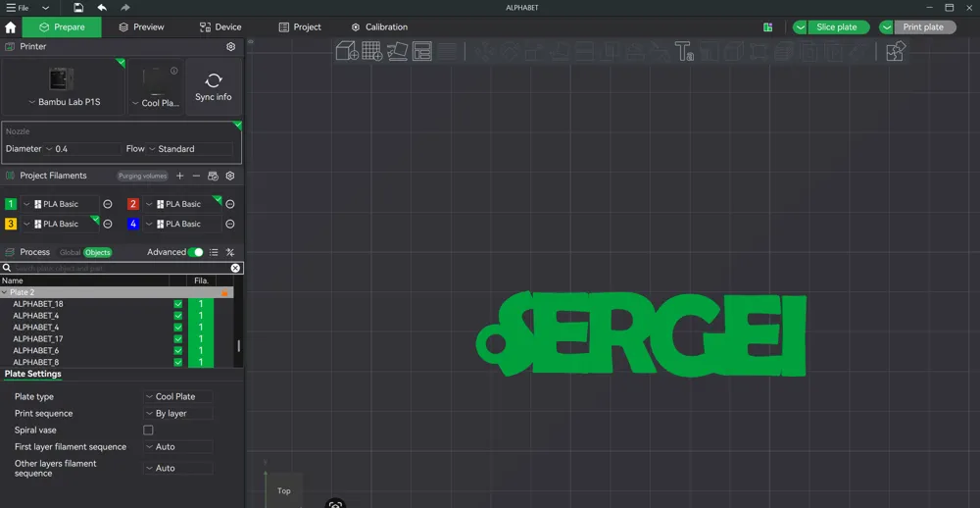Switch to the Calibration tab
Viewport: 980px width, 508px height.
point(379,26)
